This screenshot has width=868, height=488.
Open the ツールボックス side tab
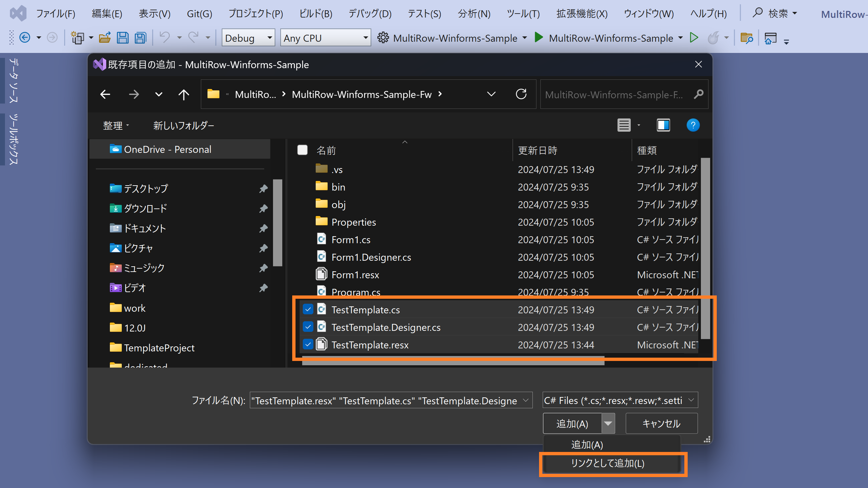[x=13, y=139]
